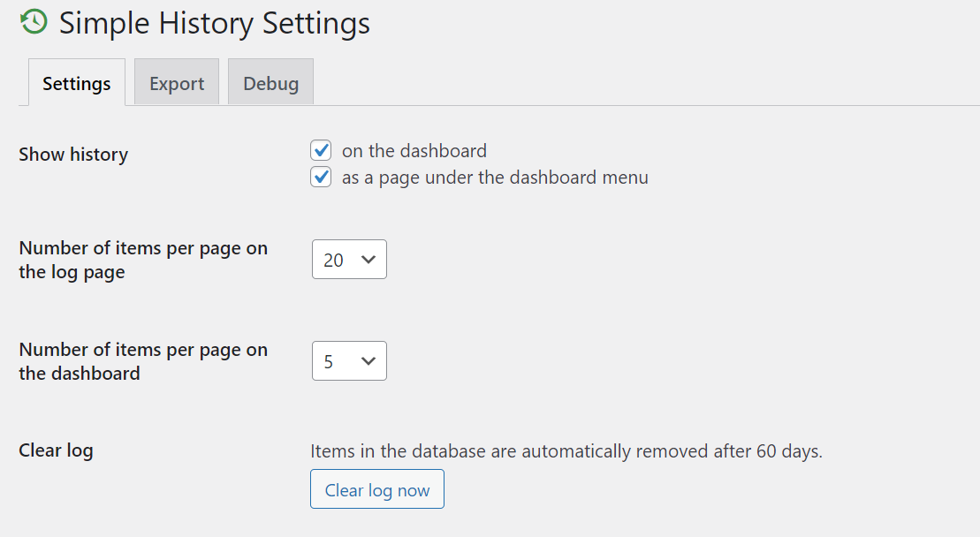Click the 'on the dashboard' label text
Image resolution: width=980 pixels, height=537 pixels.
(x=414, y=150)
